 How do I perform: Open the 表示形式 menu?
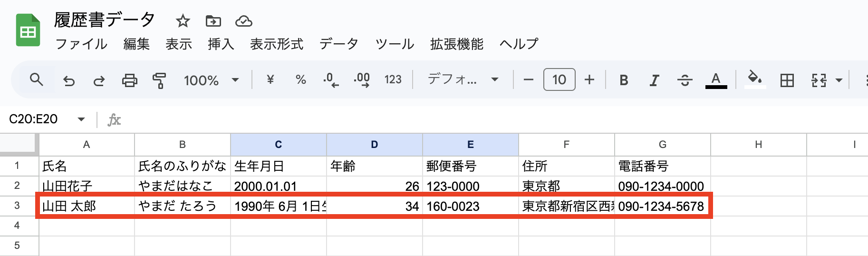pyautogui.click(x=277, y=44)
